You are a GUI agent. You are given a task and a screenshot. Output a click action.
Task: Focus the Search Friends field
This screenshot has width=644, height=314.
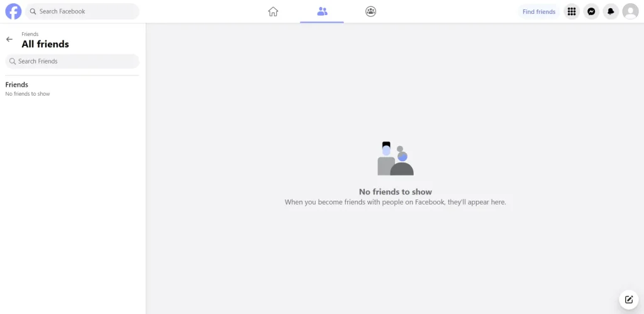pyautogui.click(x=72, y=61)
